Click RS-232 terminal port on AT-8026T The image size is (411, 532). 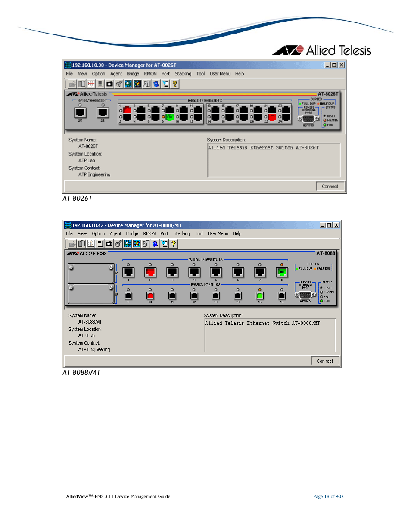(308, 119)
